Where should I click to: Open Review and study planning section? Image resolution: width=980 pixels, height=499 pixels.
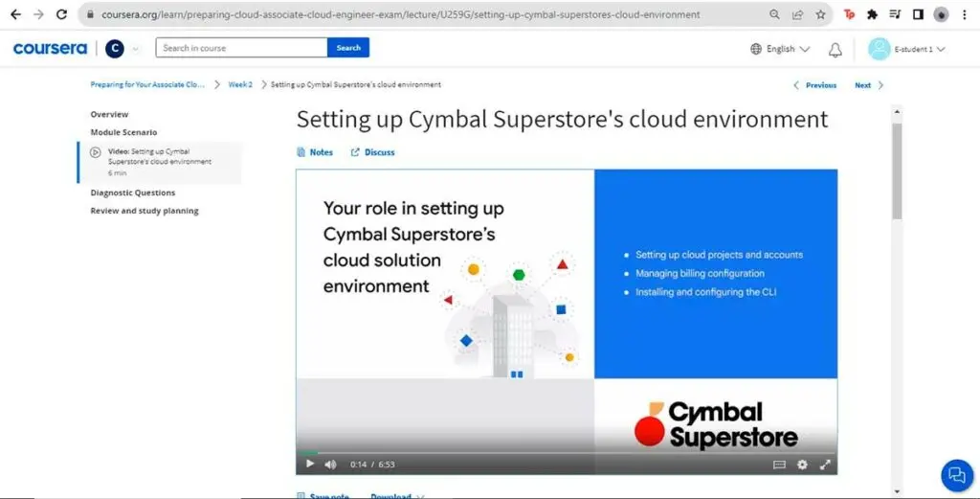click(145, 211)
